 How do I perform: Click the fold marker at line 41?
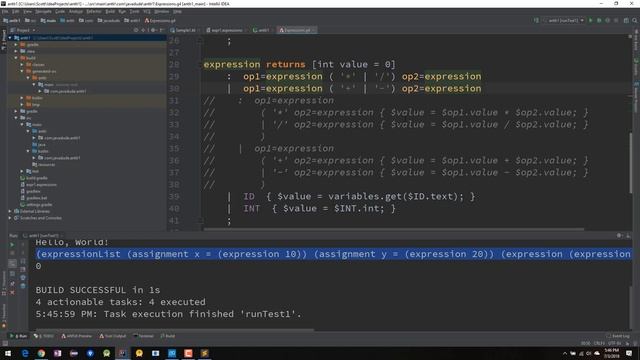200,220
